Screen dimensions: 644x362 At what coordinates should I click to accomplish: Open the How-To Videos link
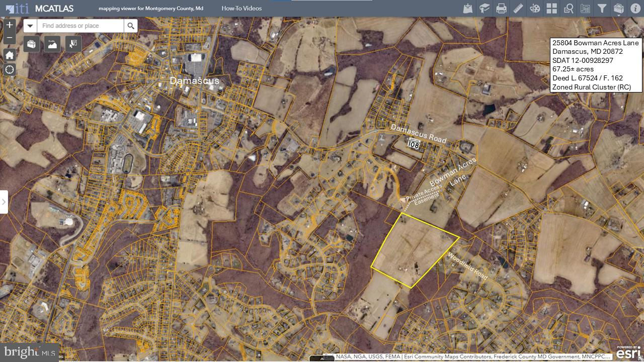click(242, 9)
